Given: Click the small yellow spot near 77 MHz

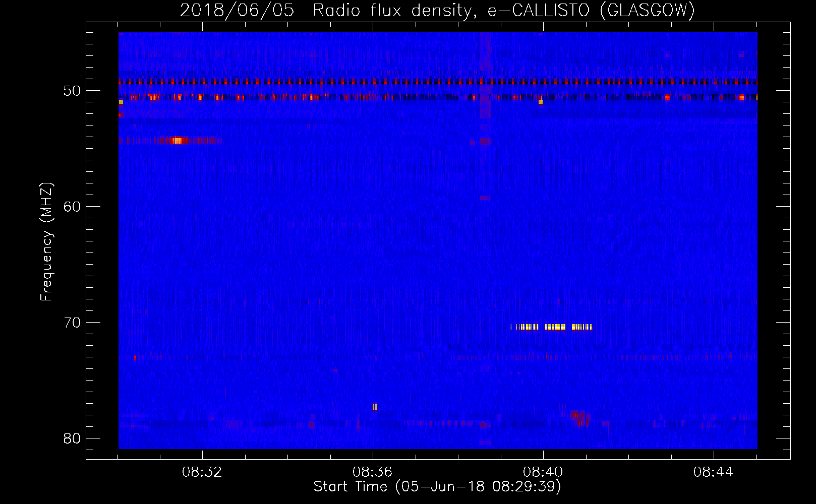Looking at the screenshot, I should point(375,407).
